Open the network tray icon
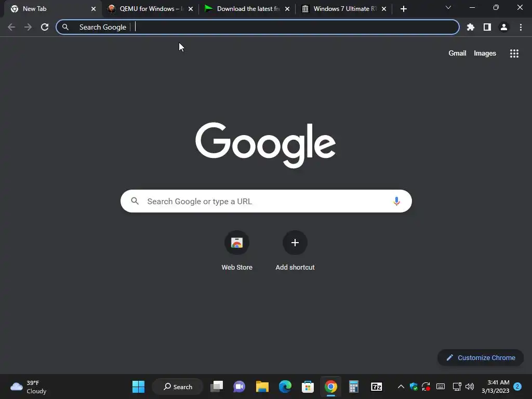The height and width of the screenshot is (399, 532). click(x=457, y=387)
